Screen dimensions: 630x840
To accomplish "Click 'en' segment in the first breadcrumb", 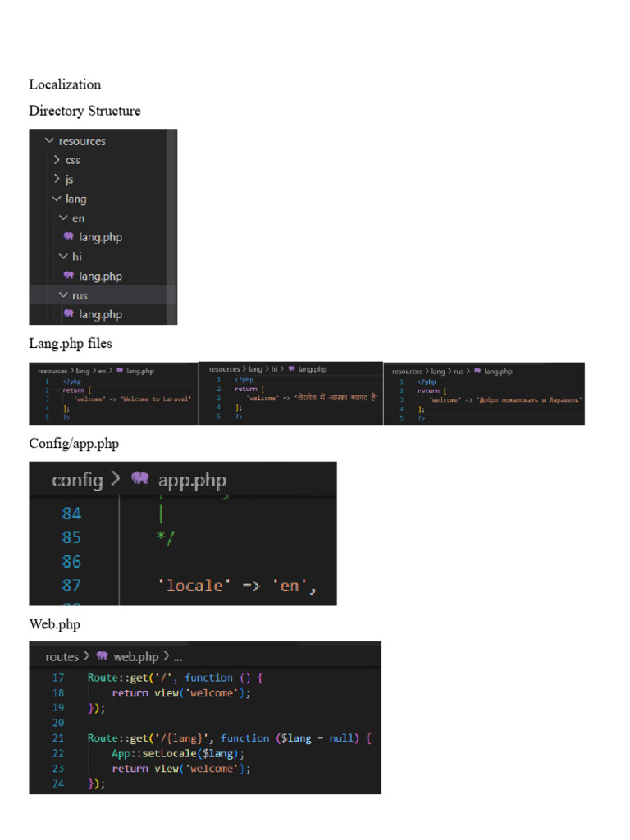I will tap(102, 371).
